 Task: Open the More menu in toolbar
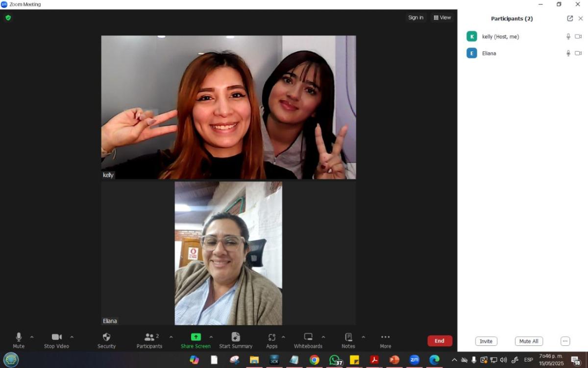(x=385, y=337)
